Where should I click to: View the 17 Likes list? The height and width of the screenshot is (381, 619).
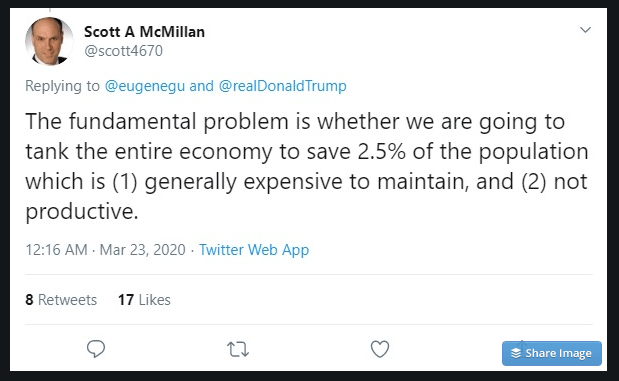144,300
